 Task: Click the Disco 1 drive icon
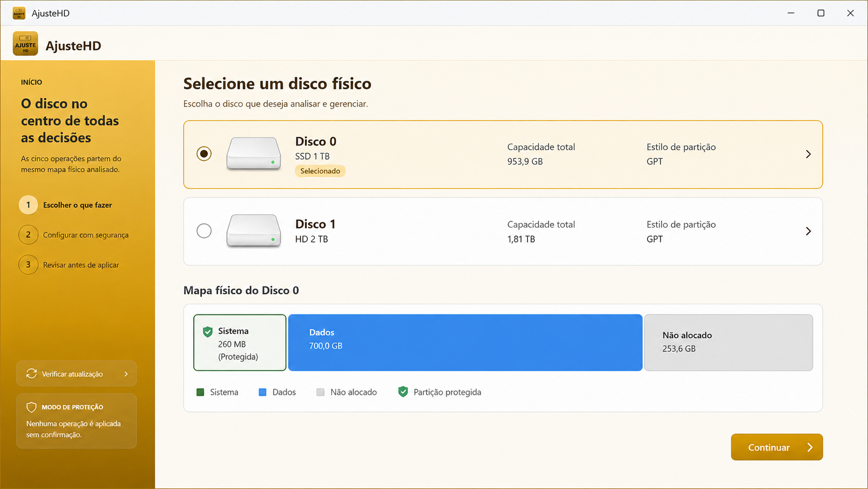click(254, 231)
